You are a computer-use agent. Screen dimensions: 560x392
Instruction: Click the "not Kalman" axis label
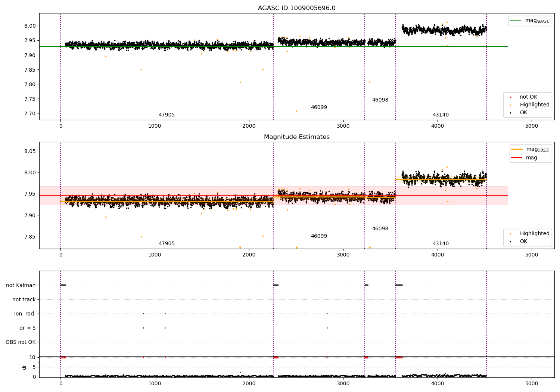(21, 286)
